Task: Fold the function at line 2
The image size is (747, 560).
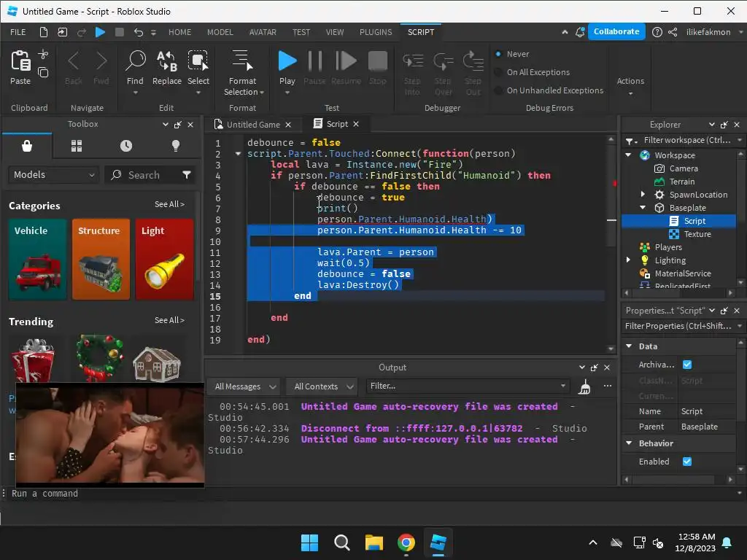Action: [238, 154]
